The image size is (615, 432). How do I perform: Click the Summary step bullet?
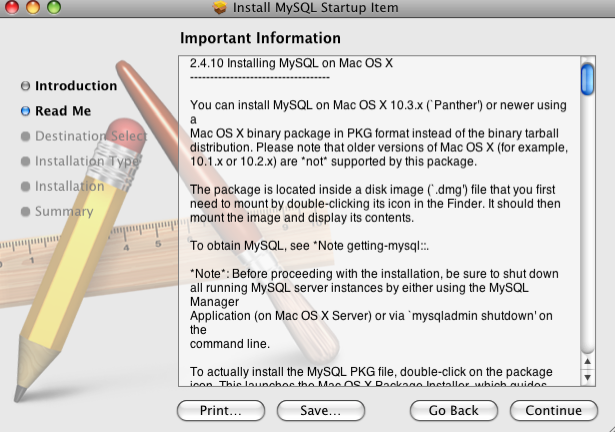[25, 211]
